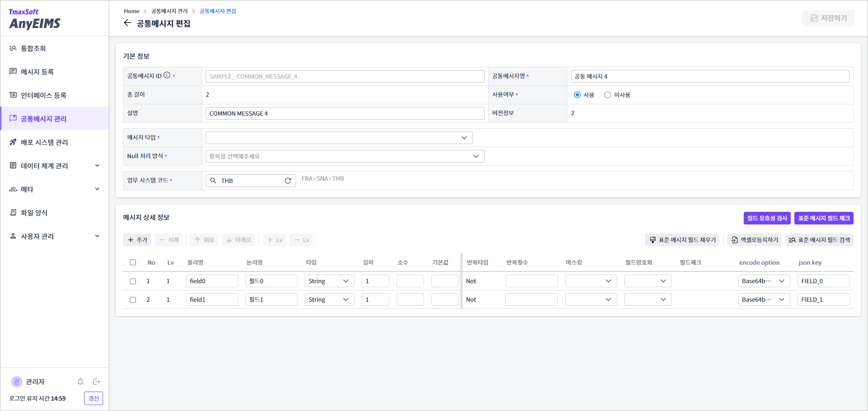The width and height of the screenshot is (868, 411).
Task: Toggle the select-all checkbox in table header
Action: (x=133, y=262)
